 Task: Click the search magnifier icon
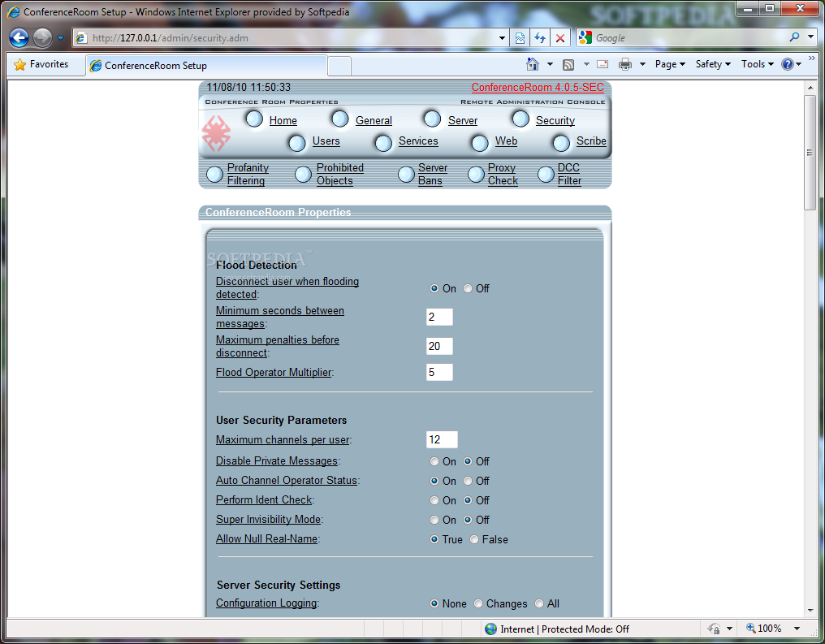794,37
